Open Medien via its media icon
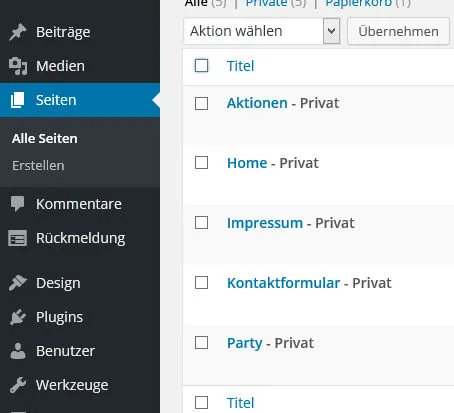This screenshot has height=413, width=454. click(x=18, y=66)
